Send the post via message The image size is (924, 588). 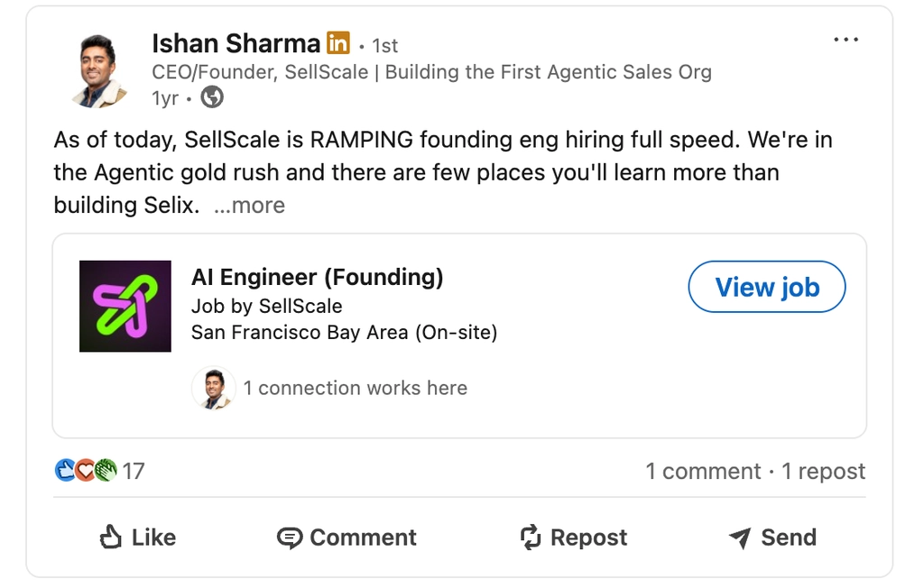tap(772, 537)
